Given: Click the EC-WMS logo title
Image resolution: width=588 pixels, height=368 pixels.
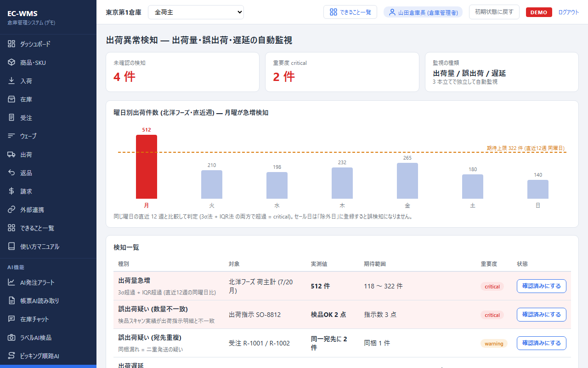Looking at the screenshot, I should coord(22,13).
